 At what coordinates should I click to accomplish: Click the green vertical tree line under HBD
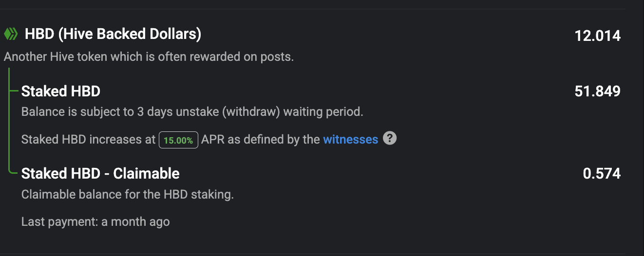point(10,120)
